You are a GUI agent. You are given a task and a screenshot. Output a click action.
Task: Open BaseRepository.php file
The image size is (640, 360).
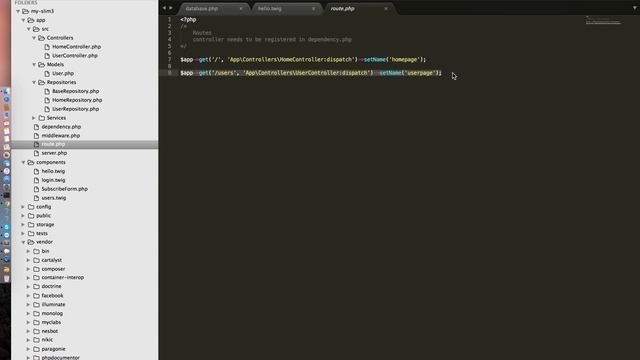point(76,91)
